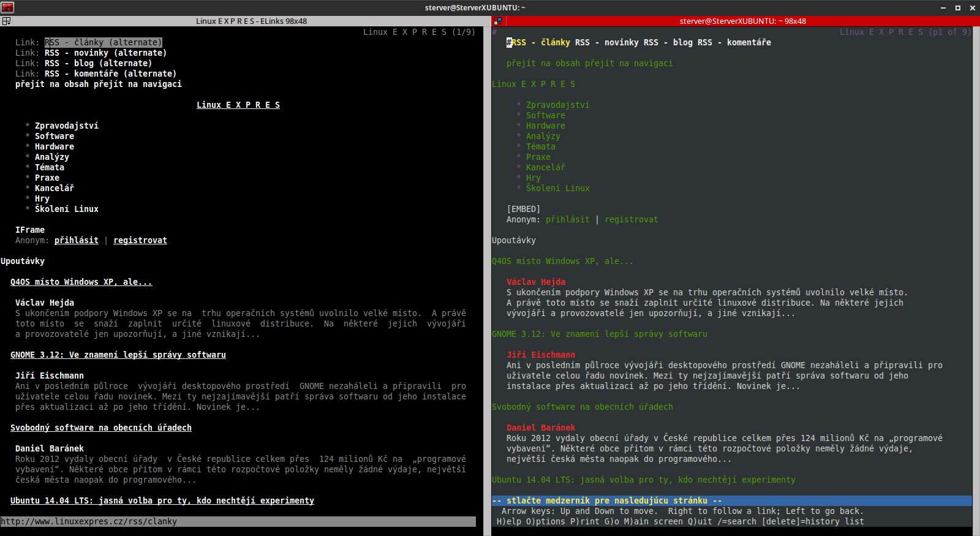This screenshot has width=980, height=536.
Task: Click Lynx blue 'stlačte medzerník' status line
Action: (x=732, y=500)
